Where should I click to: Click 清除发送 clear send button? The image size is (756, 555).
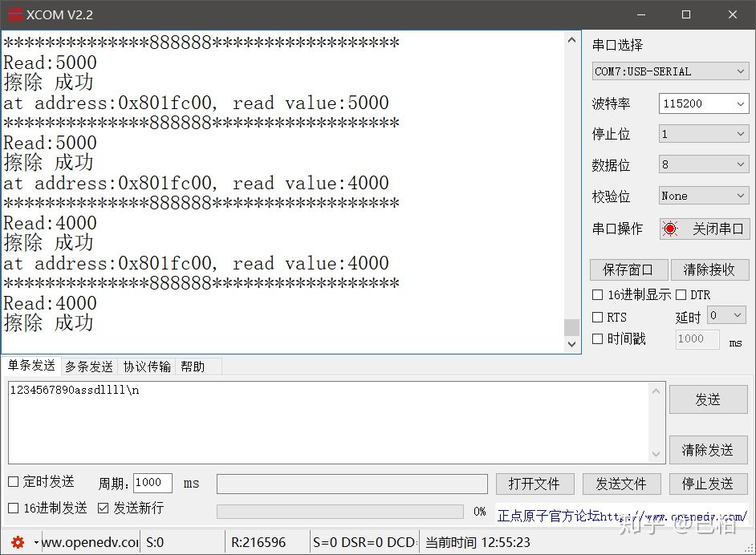(709, 450)
